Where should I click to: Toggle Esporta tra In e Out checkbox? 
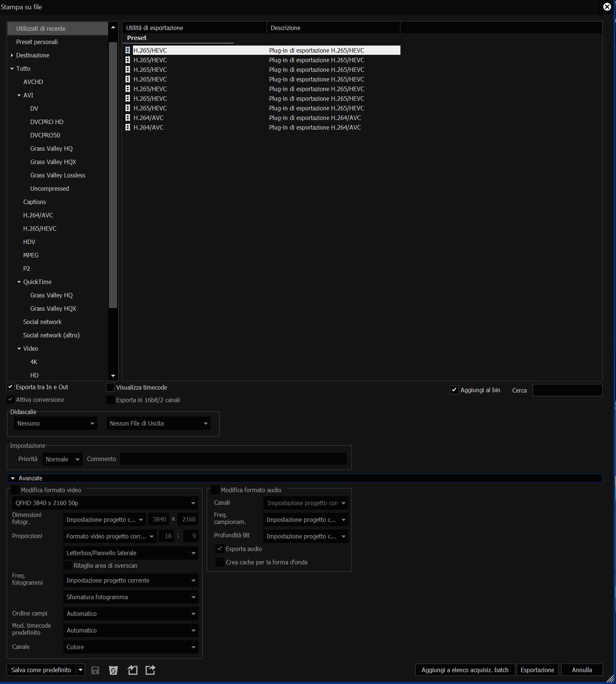[11, 387]
